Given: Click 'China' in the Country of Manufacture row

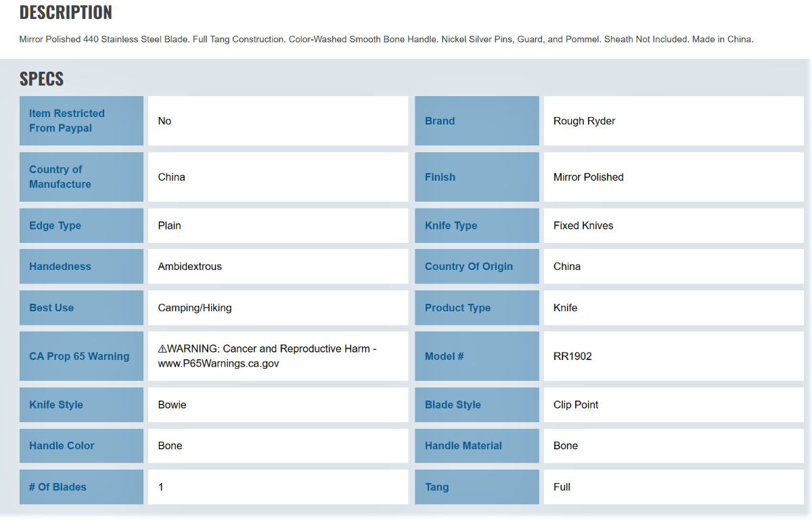Looking at the screenshot, I should click(x=171, y=177).
